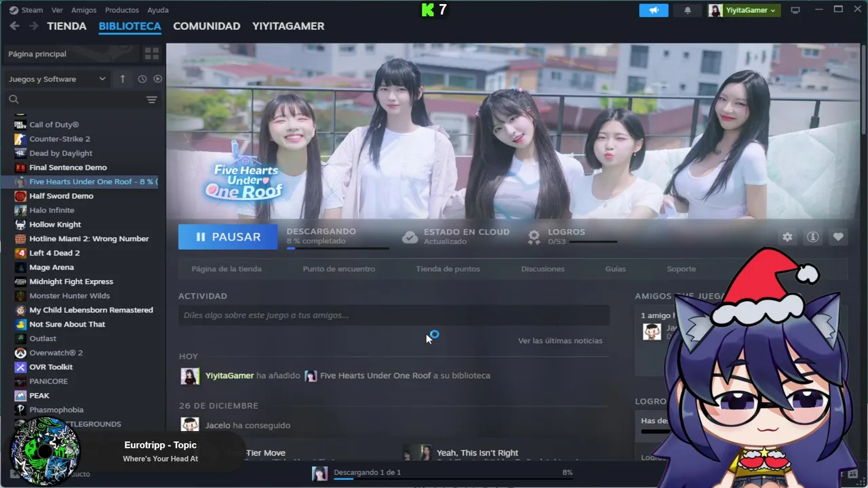Open Página de la tienda link

[226, 269]
